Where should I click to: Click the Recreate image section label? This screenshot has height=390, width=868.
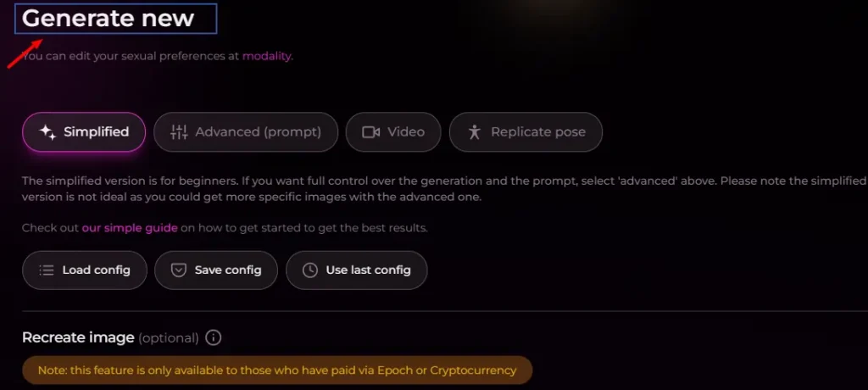tap(78, 337)
